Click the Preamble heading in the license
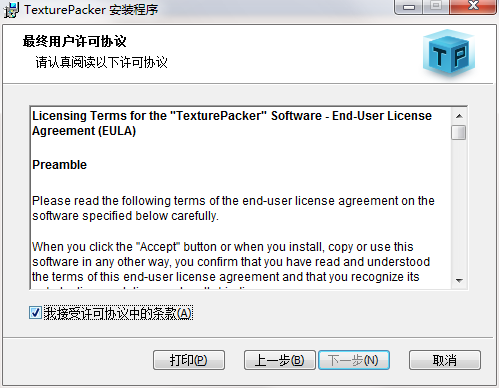The width and height of the screenshot is (499, 388). pyautogui.click(x=59, y=165)
